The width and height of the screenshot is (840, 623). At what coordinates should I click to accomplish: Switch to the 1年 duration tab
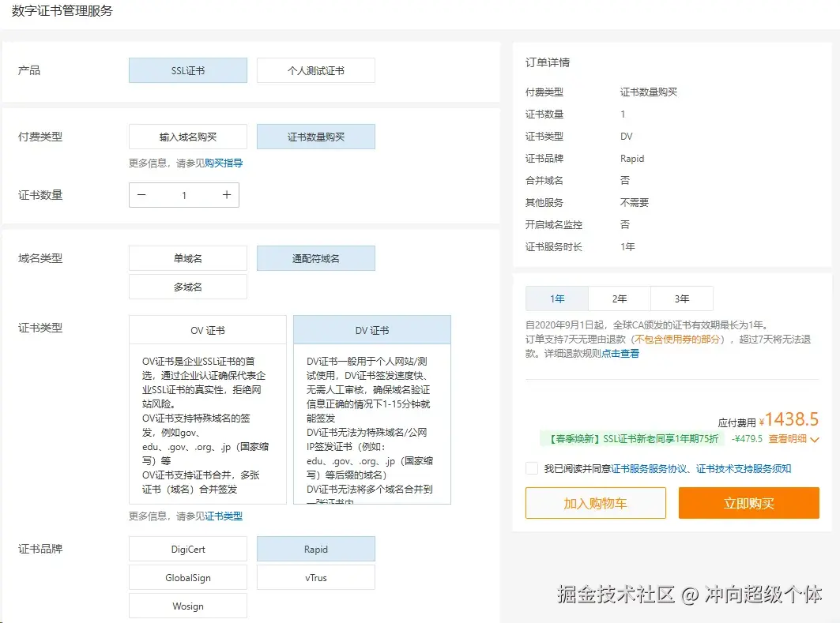click(557, 298)
